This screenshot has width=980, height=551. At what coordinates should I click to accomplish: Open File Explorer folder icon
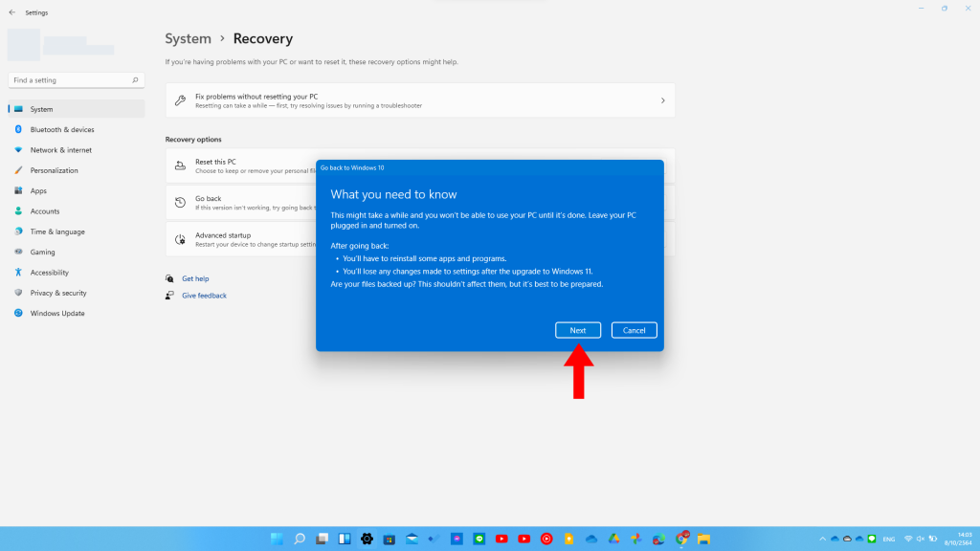703,539
